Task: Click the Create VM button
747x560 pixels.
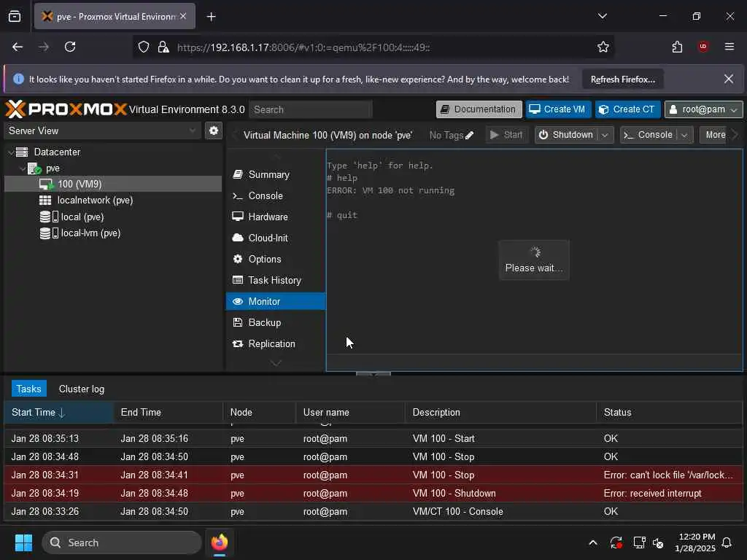Action: (x=558, y=109)
